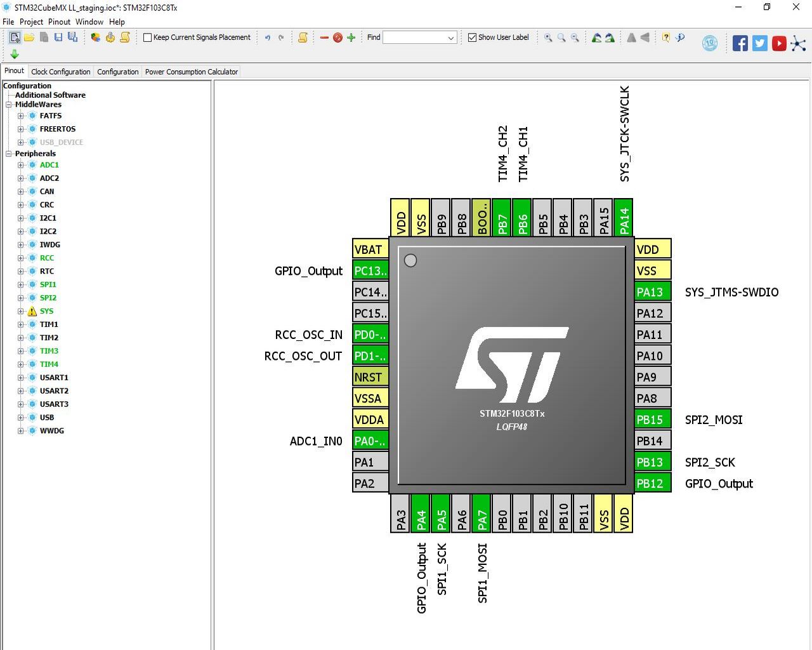812x650 pixels.
Task: Click the Generate Code gear icon
Action: click(110, 37)
